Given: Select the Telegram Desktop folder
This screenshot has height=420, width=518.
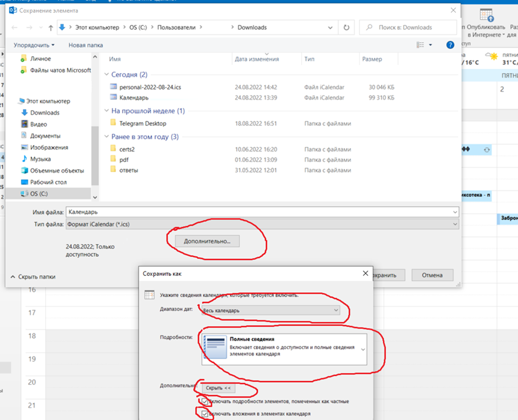Looking at the screenshot, I should (x=143, y=123).
